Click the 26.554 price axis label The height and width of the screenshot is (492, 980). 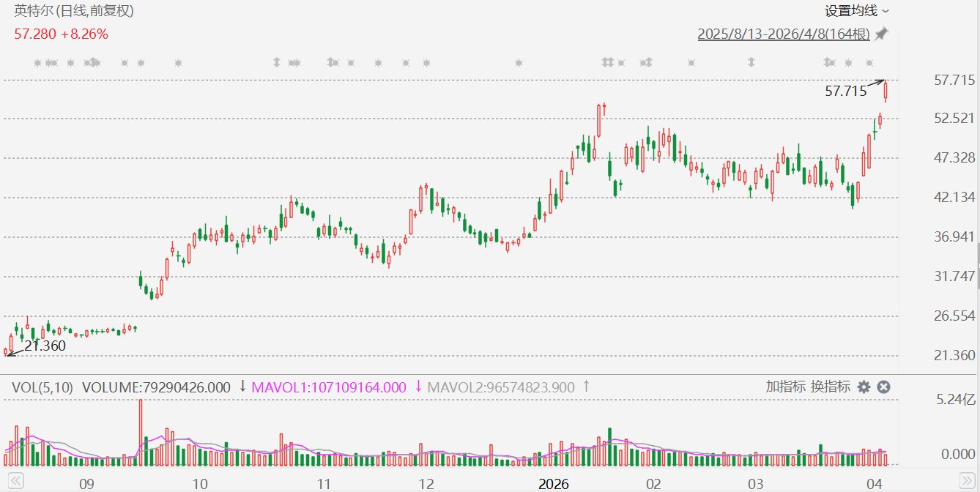955,316
